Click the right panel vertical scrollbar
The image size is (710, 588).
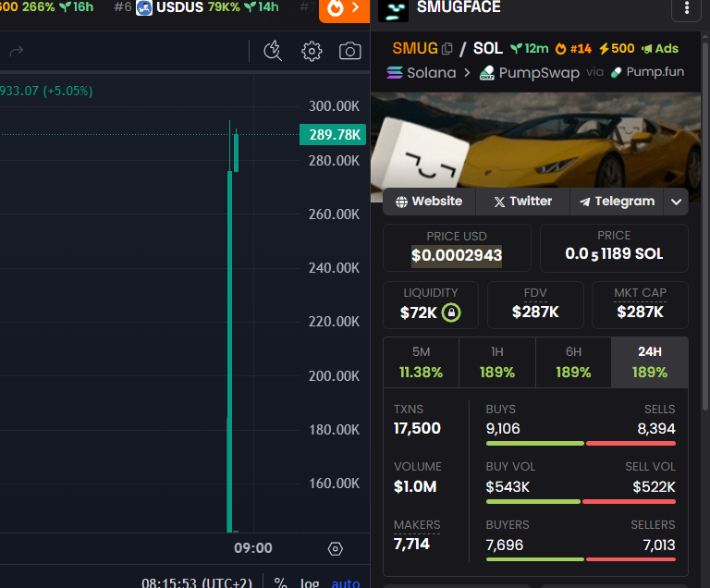[x=705, y=227]
